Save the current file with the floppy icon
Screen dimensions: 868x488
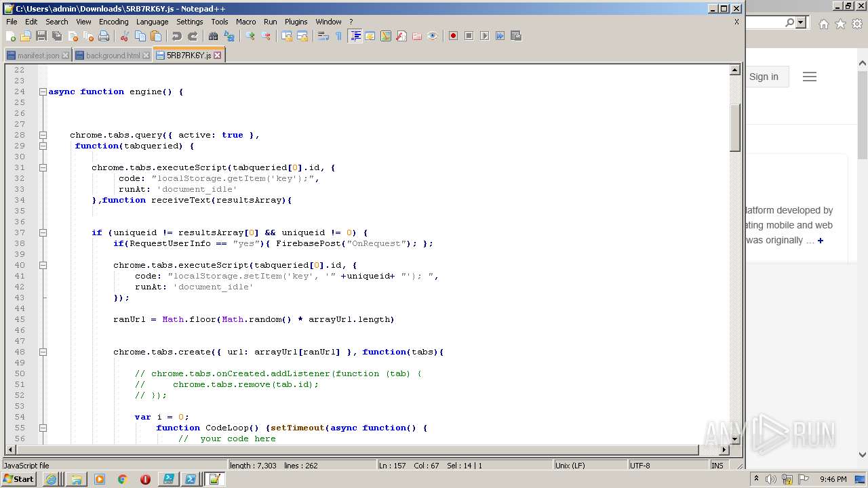[41, 36]
